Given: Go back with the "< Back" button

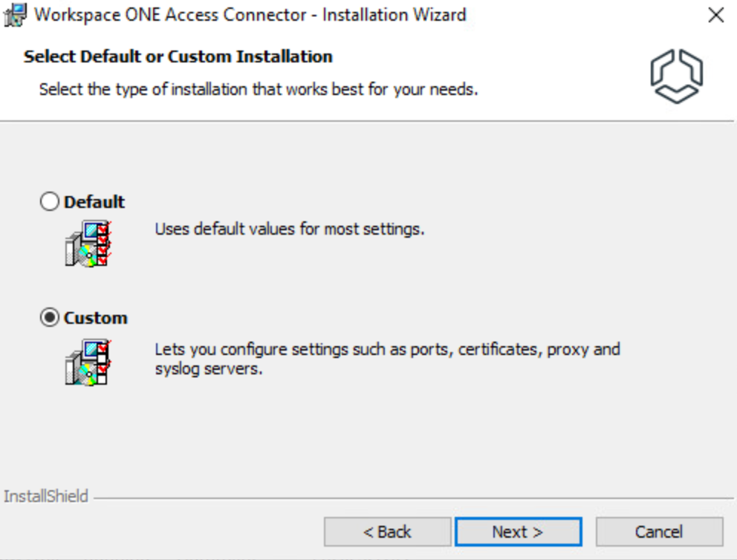Looking at the screenshot, I should pyautogui.click(x=387, y=532).
